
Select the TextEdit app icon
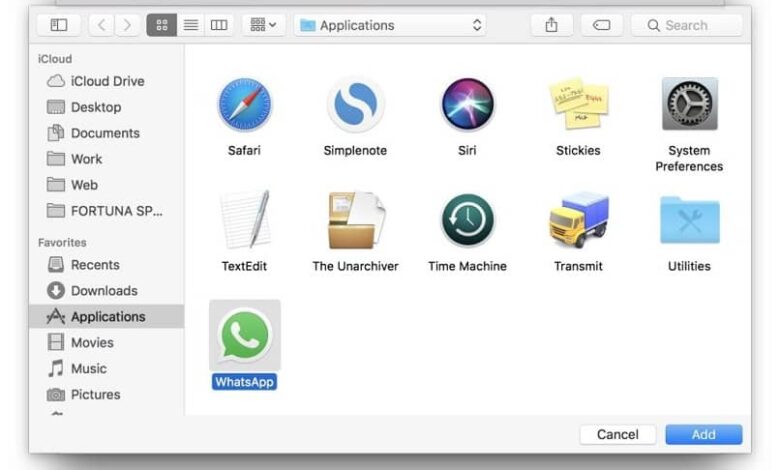tap(245, 220)
